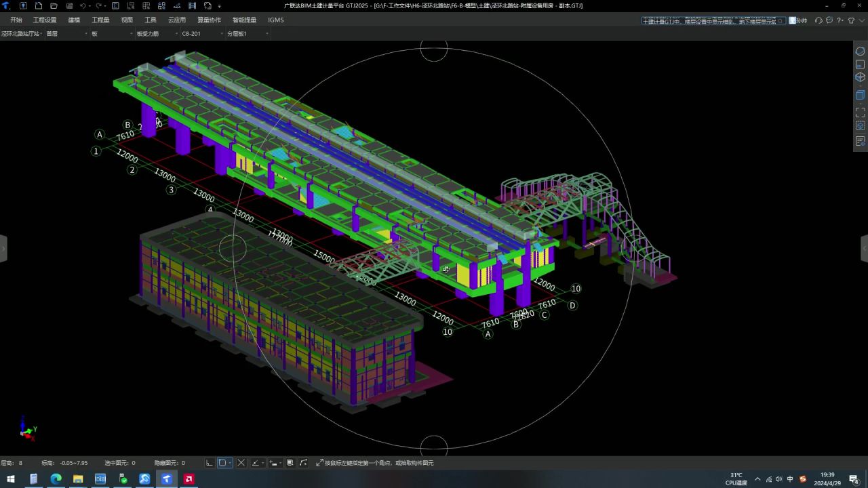Switch to the 建模 ribbon tab
The width and height of the screenshot is (868, 488).
tap(74, 20)
